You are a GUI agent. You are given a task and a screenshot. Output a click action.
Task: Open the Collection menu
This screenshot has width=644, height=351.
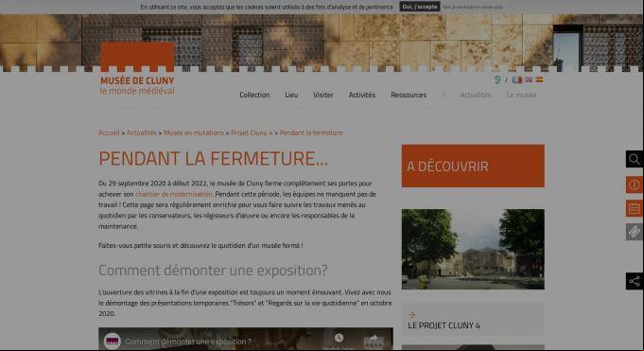point(254,95)
